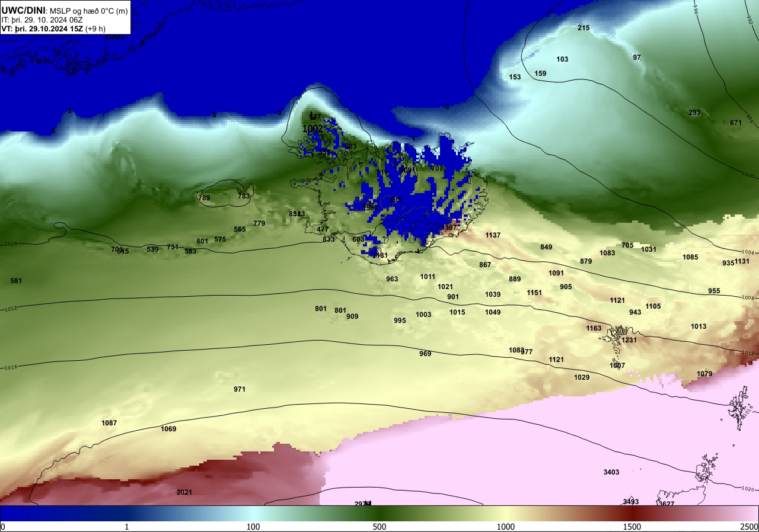Click the map value 779

[259, 223]
